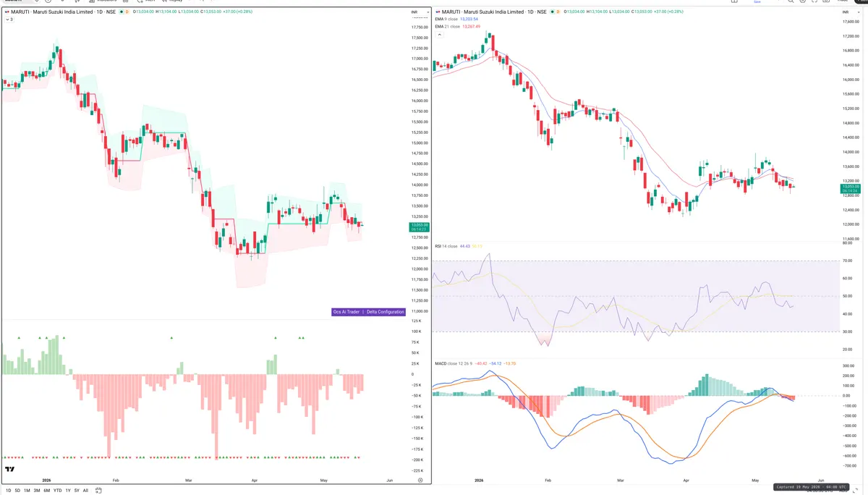This screenshot has width=868, height=495.
Task: Select the EMA 9 close indicator legend
Action: point(446,19)
